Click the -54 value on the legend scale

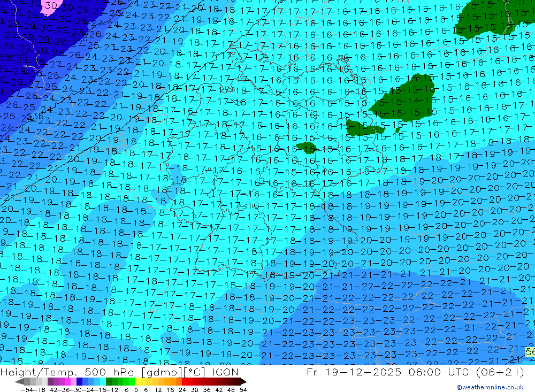pos(27,390)
